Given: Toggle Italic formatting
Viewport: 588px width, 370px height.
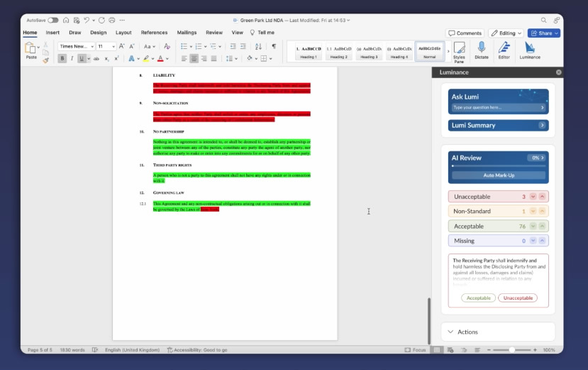Looking at the screenshot, I should point(72,58).
